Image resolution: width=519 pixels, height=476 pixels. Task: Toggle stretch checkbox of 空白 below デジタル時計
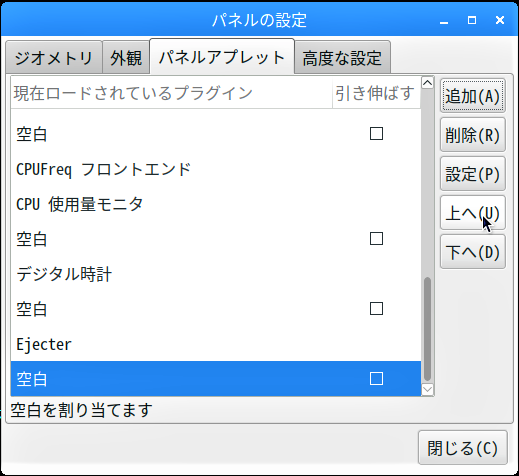(376, 309)
